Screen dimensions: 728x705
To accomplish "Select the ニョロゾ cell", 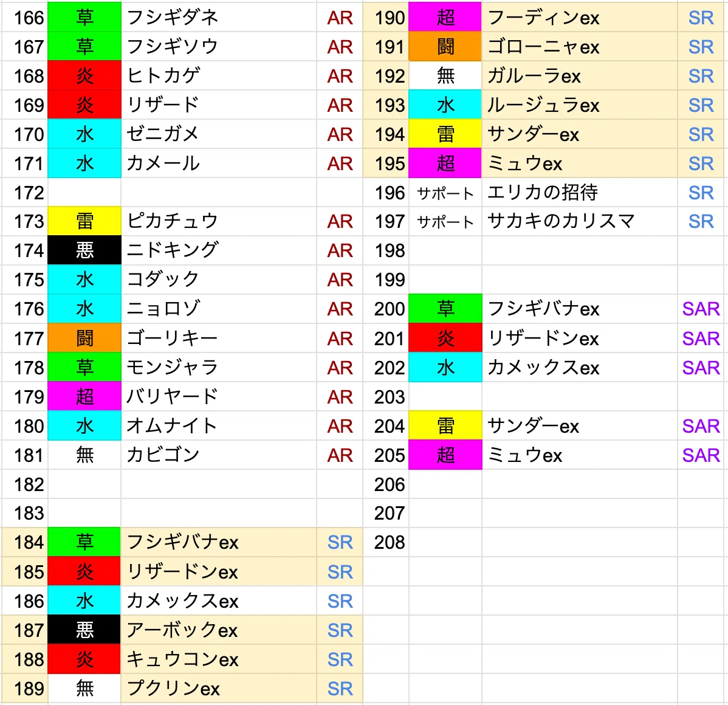I will point(219,309).
